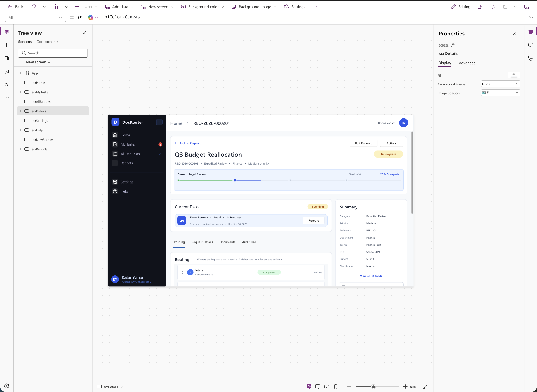This screenshot has height=392, width=537.
Task: Expand the scrMyTasks tree node
Action: [x=20, y=92]
